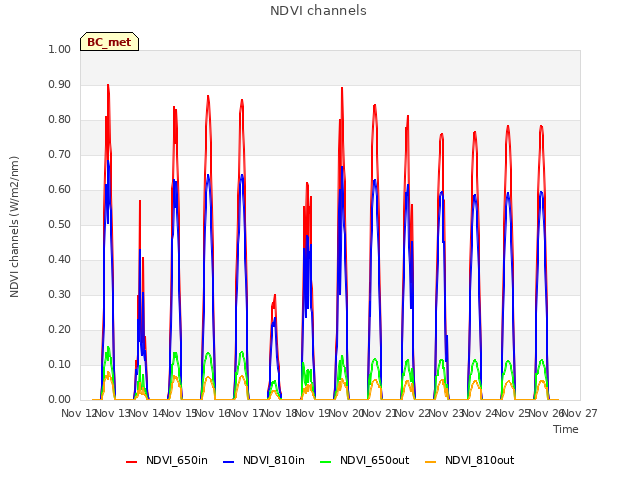Click the NDVI channels chart title
Viewport: 640px width, 480px height.
tap(318, 11)
